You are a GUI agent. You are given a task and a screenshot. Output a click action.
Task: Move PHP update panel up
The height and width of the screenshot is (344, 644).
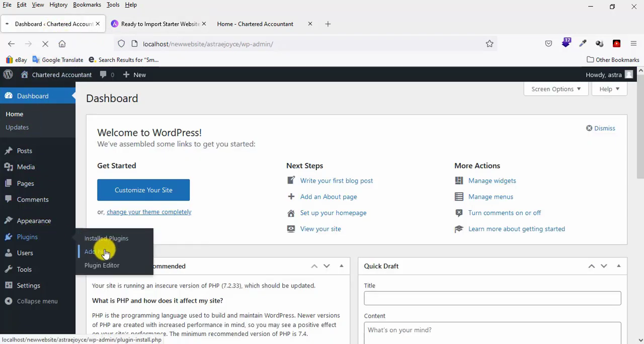(x=314, y=266)
